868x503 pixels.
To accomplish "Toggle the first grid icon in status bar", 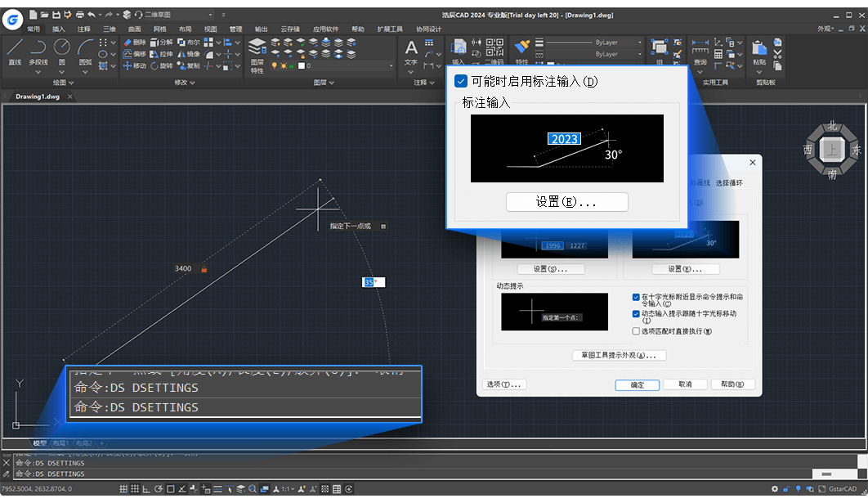I will click(x=123, y=488).
